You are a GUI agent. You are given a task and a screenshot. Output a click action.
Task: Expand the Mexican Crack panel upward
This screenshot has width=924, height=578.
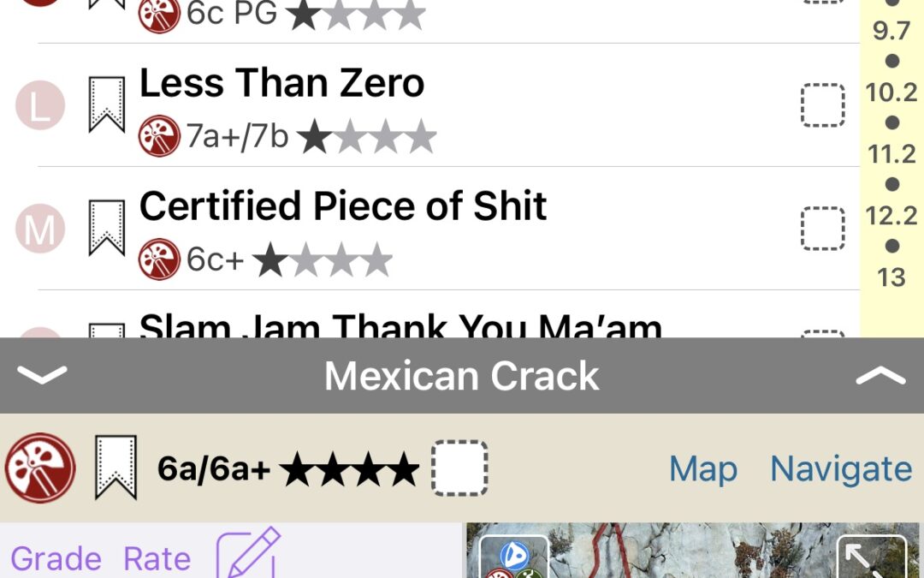click(880, 374)
